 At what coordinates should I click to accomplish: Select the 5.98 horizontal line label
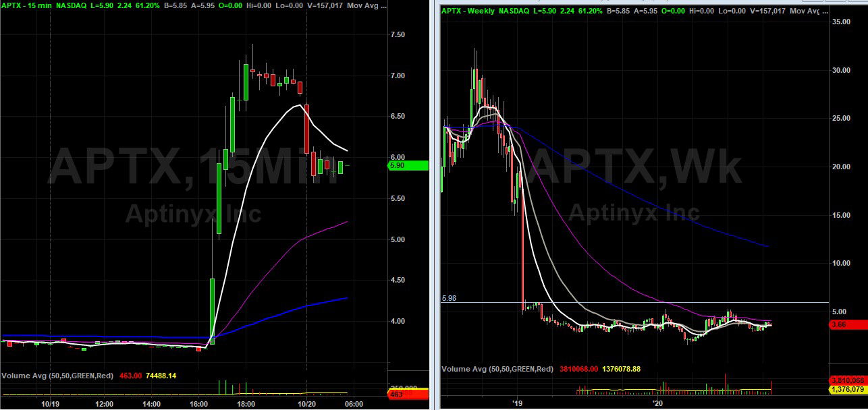tap(449, 298)
